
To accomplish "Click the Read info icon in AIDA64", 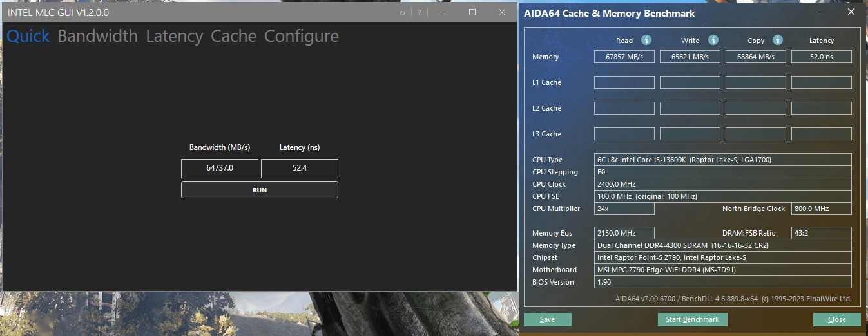I will [646, 40].
